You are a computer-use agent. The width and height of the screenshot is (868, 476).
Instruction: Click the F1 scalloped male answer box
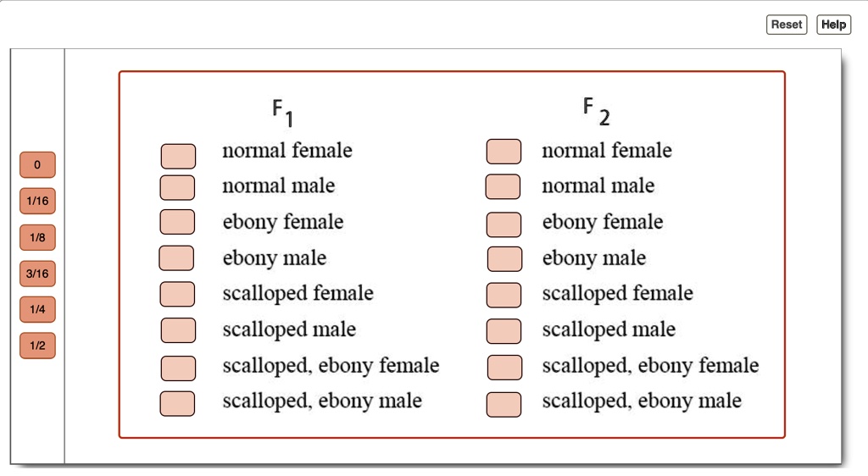[178, 330]
